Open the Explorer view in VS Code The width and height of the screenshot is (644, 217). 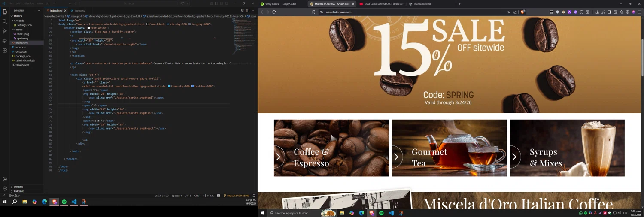tap(5, 12)
